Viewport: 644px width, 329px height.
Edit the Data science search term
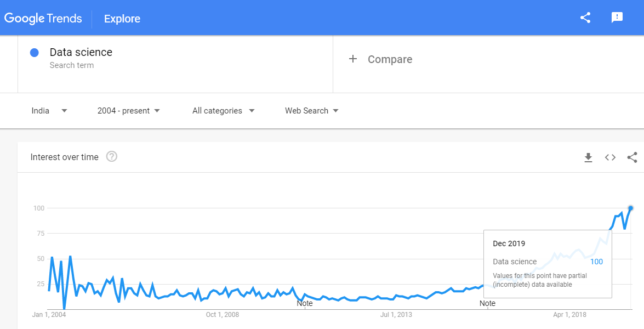pyautogui.click(x=81, y=52)
